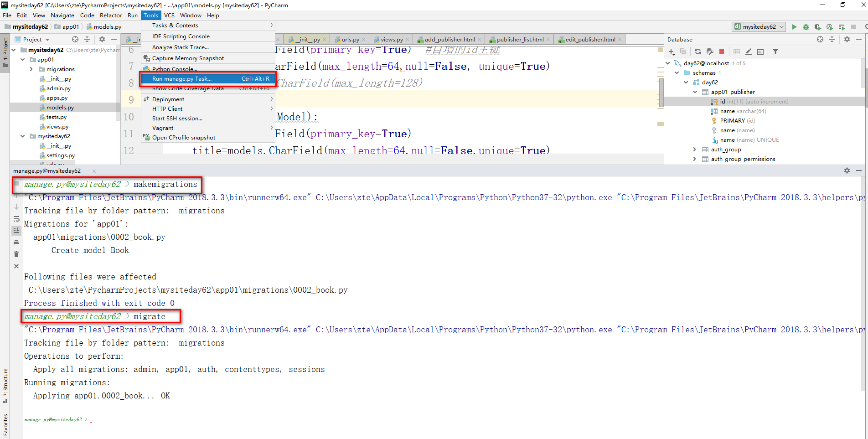The height and width of the screenshot is (439, 868).
Task: Choose Run manage.py Task in Tools menu
Action: tap(208, 79)
